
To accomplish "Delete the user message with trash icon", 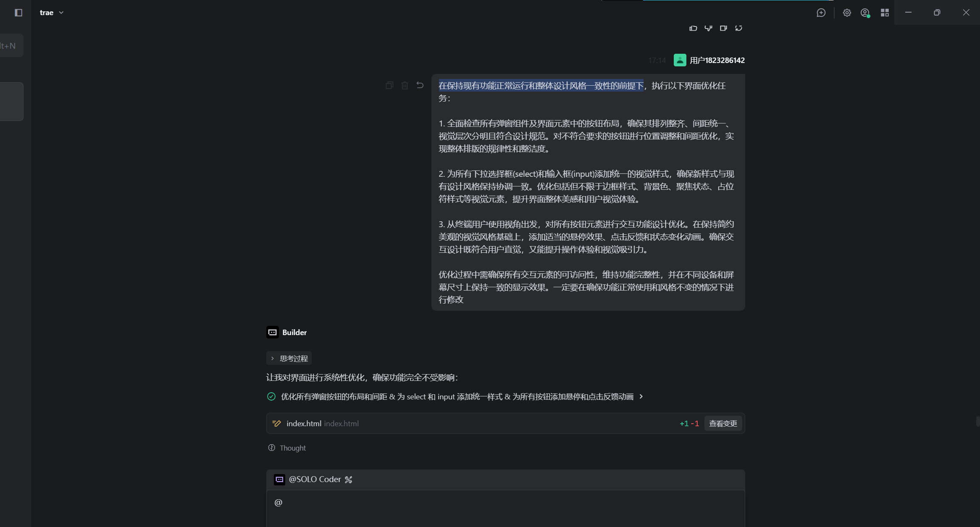I will point(405,85).
